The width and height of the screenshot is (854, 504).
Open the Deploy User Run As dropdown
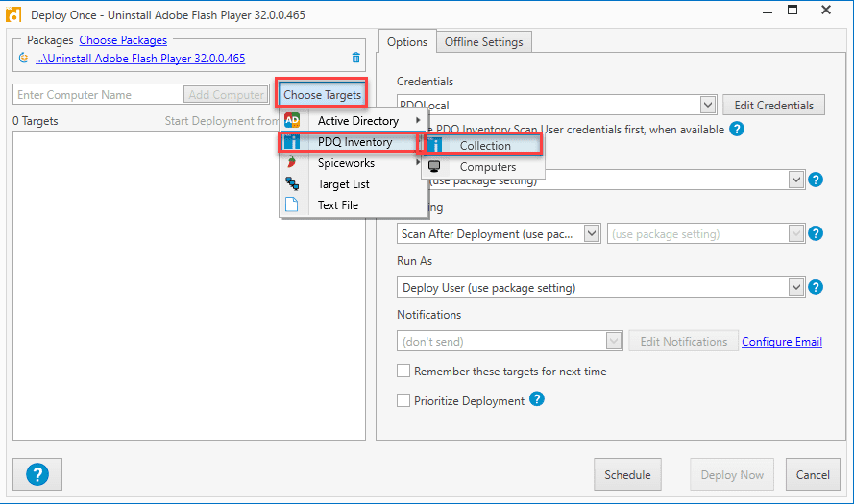click(796, 287)
